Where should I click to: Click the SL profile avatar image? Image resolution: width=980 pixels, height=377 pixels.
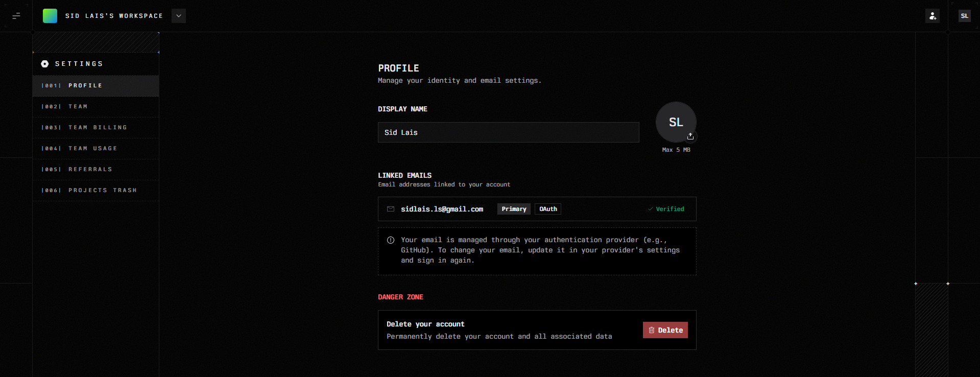click(x=675, y=122)
